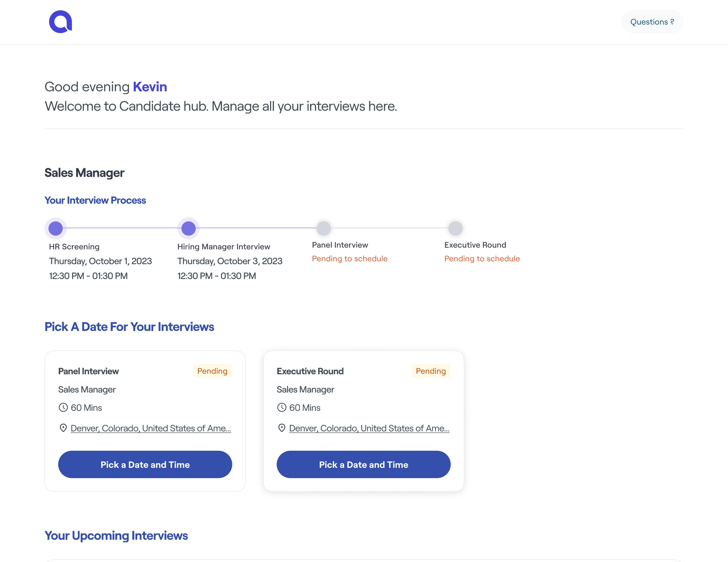The image size is (728, 562).
Task: Click the location pin in Executive Round card
Action: pyautogui.click(x=282, y=428)
